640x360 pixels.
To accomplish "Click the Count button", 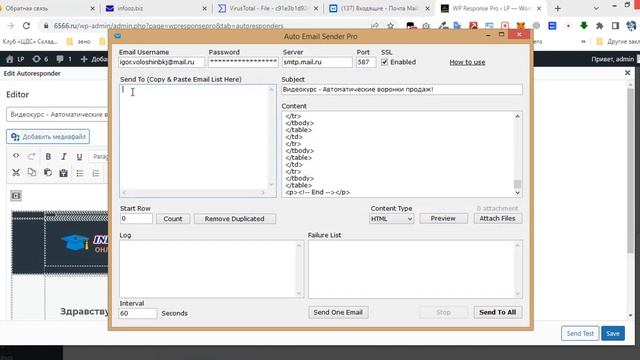I will pyautogui.click(x=173, y=219).
